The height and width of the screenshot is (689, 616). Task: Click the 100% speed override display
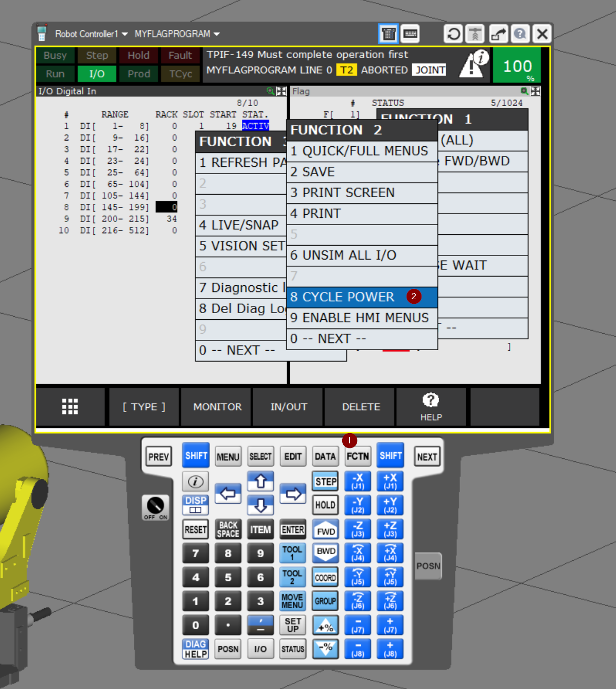(x=517, y=65)
